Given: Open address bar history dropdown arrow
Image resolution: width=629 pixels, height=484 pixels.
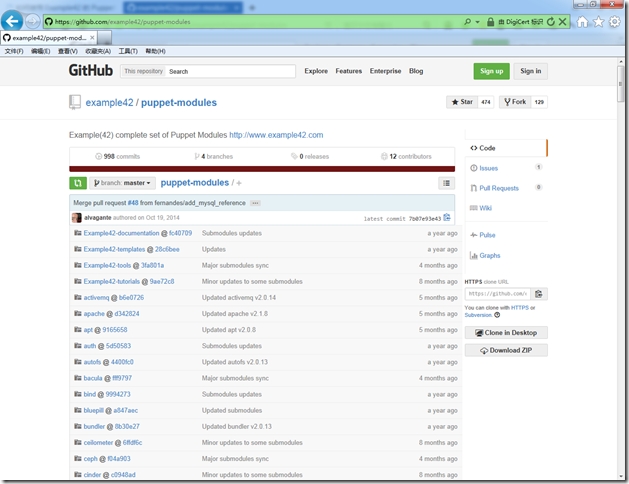Looking at the screenshot, I should point(477,22).
